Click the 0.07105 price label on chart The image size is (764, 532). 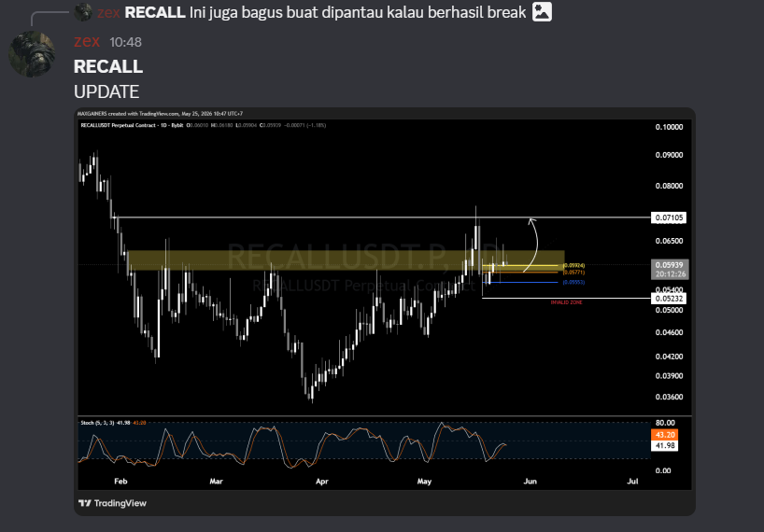click(669, 217)
